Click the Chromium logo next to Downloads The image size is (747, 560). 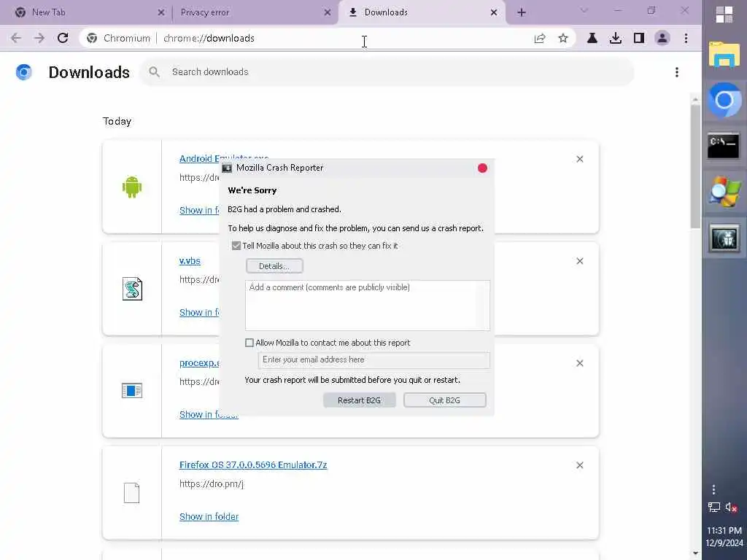point(24,72)
